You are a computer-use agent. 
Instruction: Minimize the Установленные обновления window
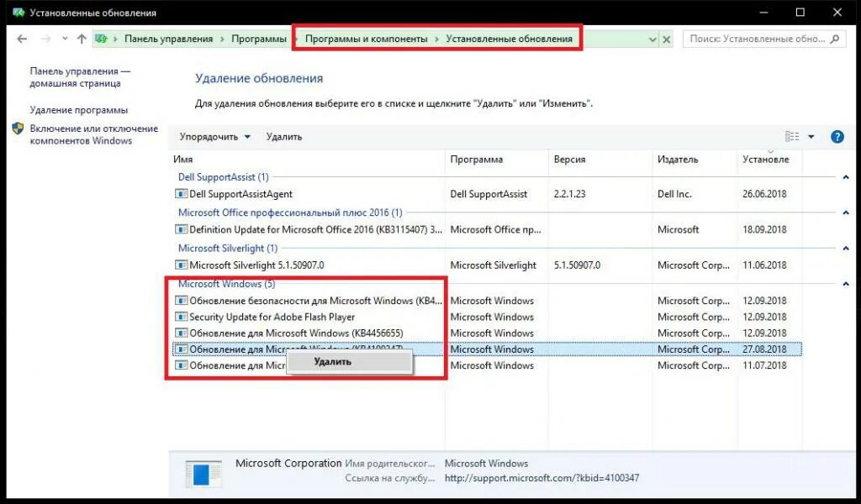763,12
